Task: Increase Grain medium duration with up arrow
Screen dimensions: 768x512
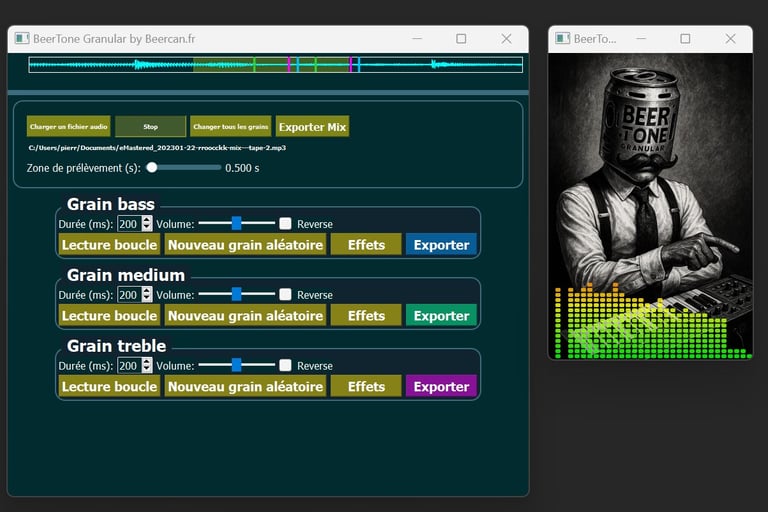Action: [147, 291]
